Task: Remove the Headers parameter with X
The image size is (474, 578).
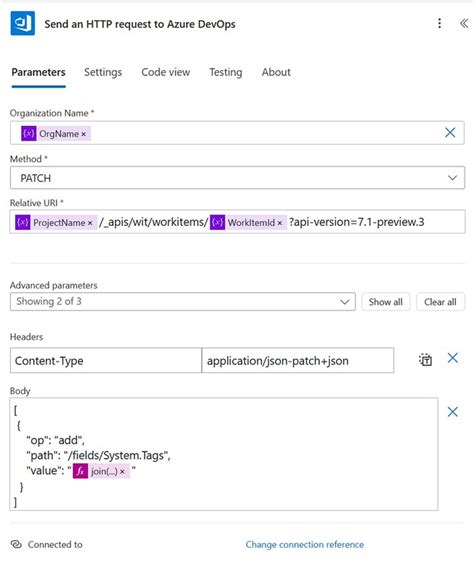Action: point(453,358)
